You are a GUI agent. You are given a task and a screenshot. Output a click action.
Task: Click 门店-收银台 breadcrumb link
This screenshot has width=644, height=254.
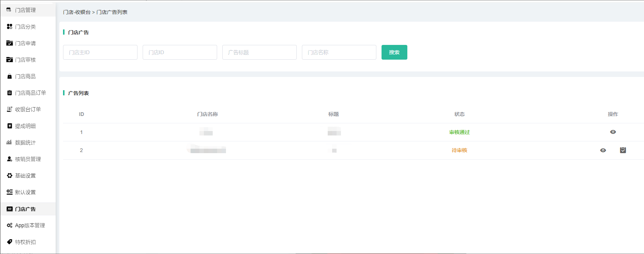tap(77, 12)
